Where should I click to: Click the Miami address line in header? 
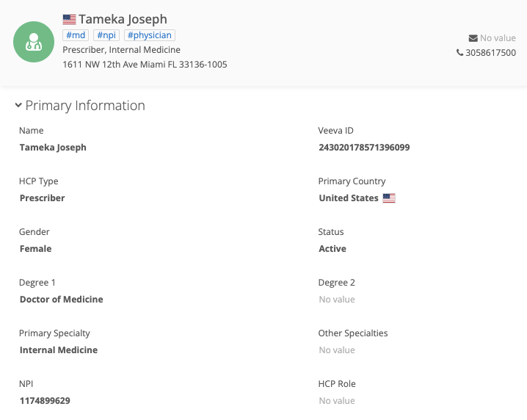tap(145, 65)
